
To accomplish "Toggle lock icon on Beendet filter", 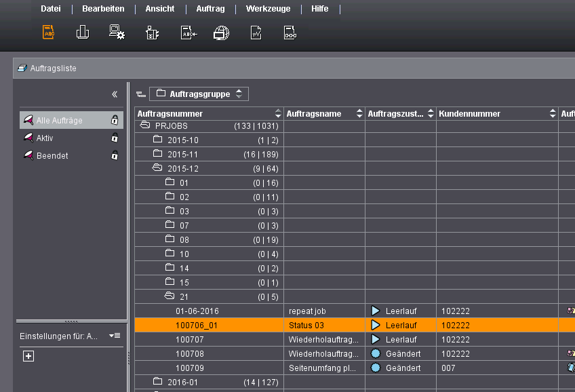I will pos(115,155).
